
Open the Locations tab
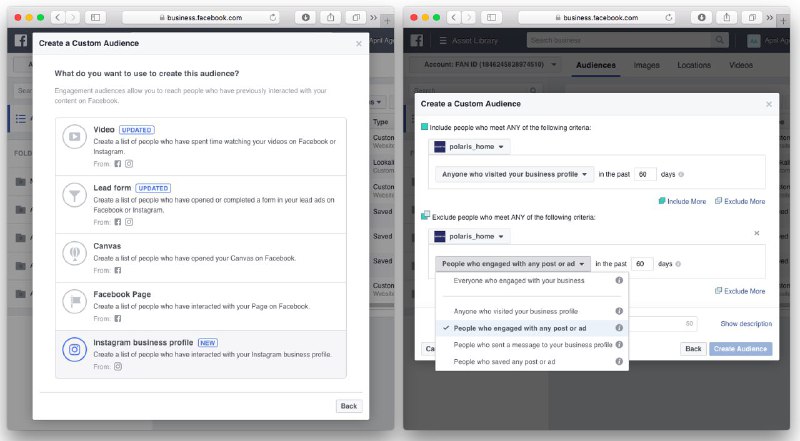[x=696, y=65]
